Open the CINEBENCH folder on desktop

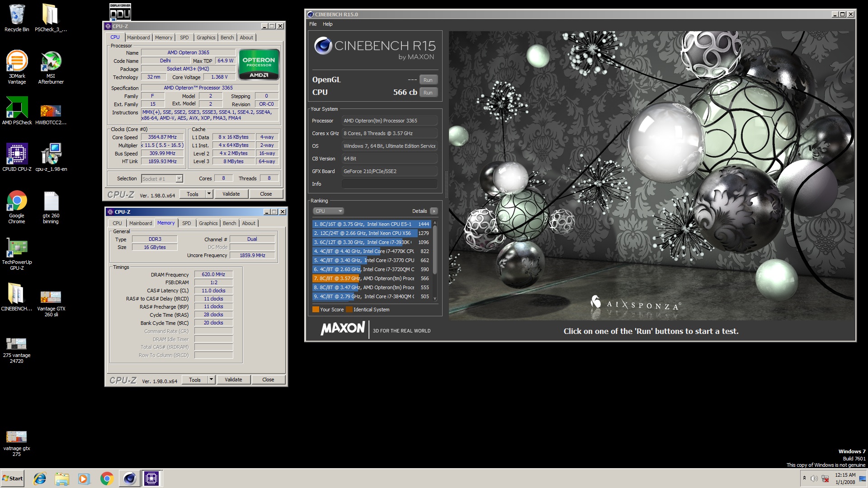click(17, 297)
